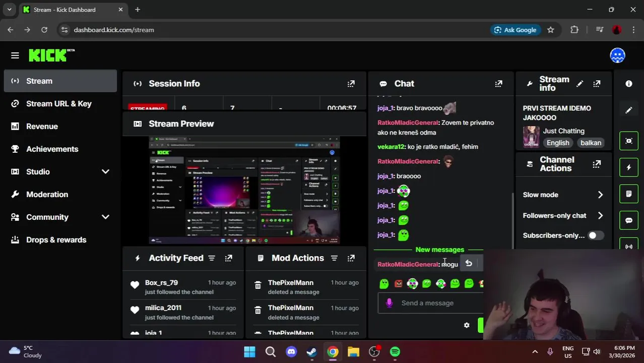Select Stream in left sidebar
Screen dimensions: 644x363
point(60,81)
